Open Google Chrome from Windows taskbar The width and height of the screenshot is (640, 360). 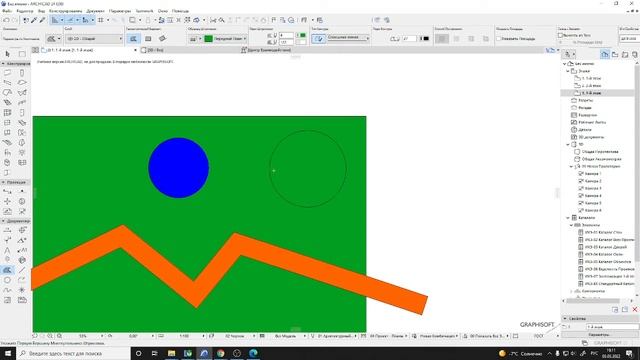pyautogui.click(x=221, y=353)
